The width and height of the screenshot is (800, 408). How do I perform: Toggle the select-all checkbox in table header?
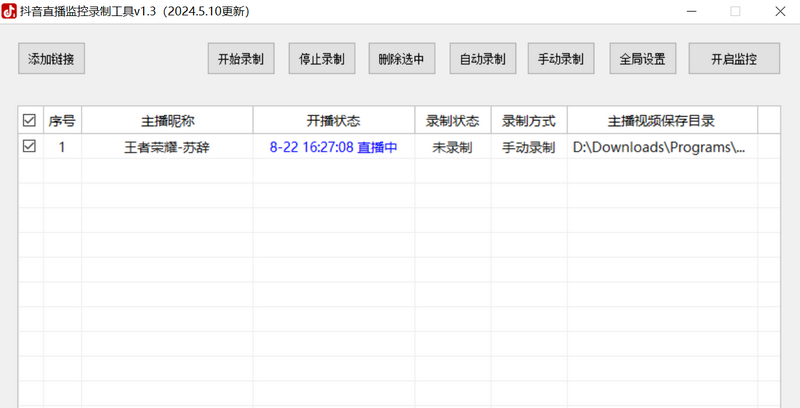[x=29, y=121]
